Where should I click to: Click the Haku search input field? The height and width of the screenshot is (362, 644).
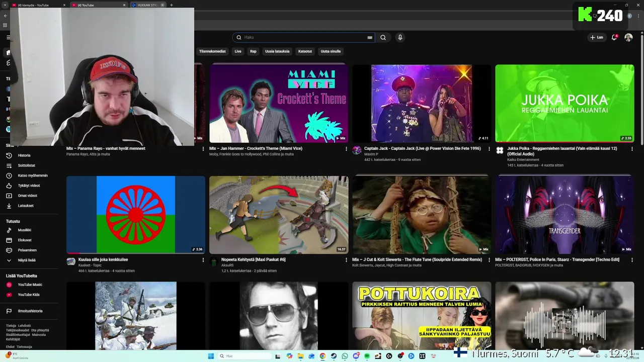[304, 37]
